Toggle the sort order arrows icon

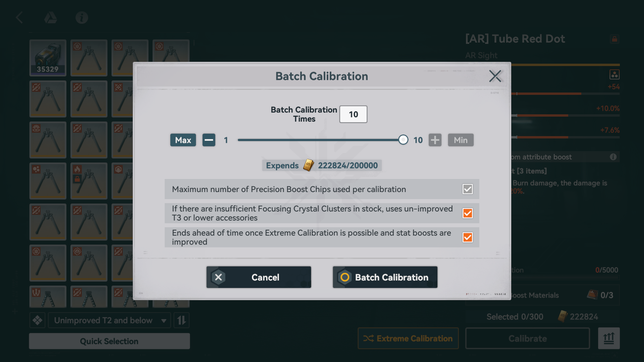click(181, 320)
